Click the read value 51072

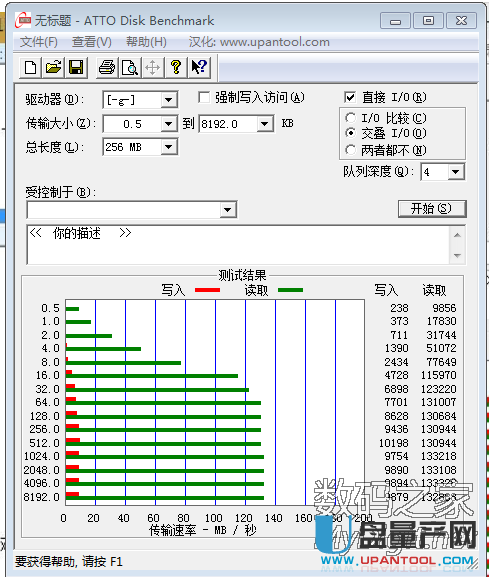[441, 348]
